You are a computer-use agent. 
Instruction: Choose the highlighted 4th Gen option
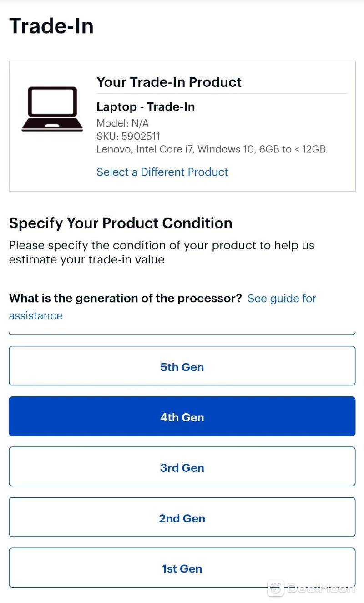tap(182, 416)
